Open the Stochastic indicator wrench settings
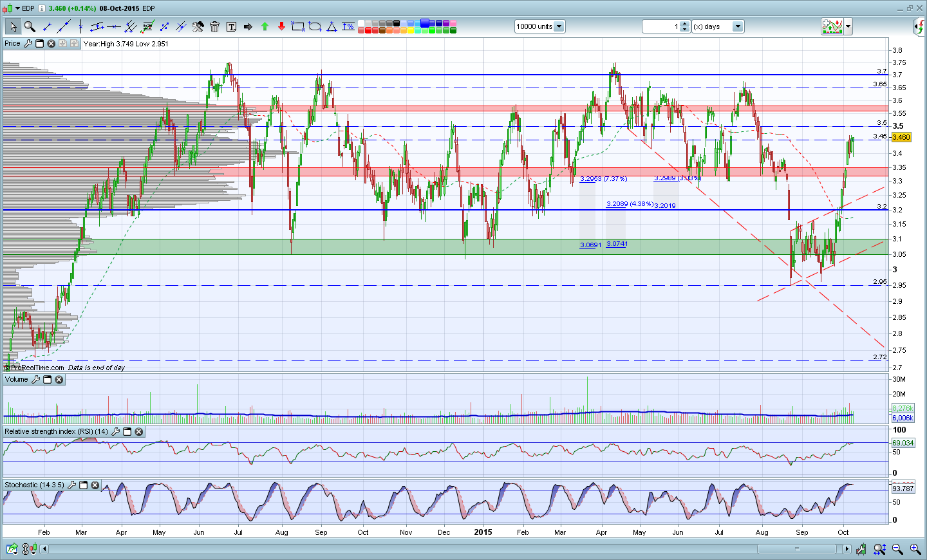 pyautogui.click(x=71, y=485)
